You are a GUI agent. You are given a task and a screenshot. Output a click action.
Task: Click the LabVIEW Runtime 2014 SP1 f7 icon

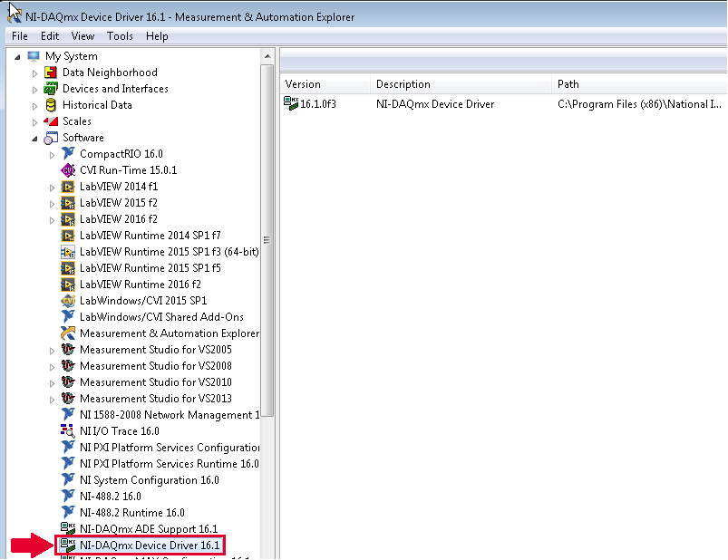tap(68, 236)
